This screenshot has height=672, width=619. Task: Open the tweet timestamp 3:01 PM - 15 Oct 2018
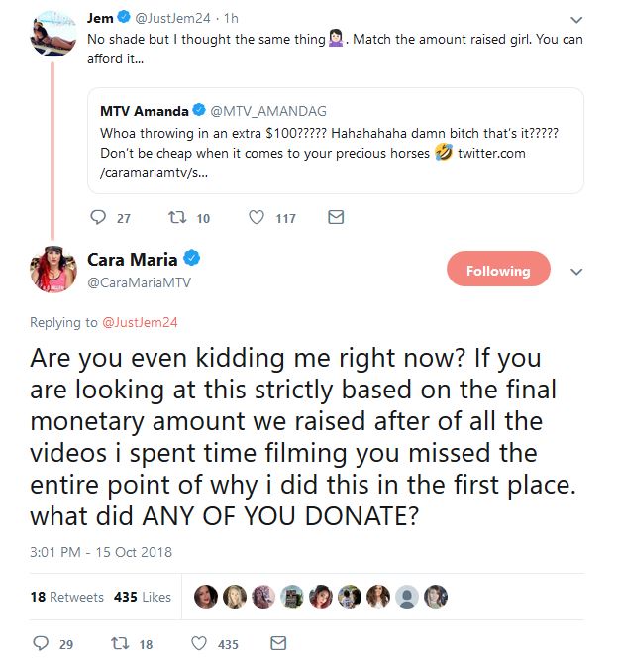[101, 552]
